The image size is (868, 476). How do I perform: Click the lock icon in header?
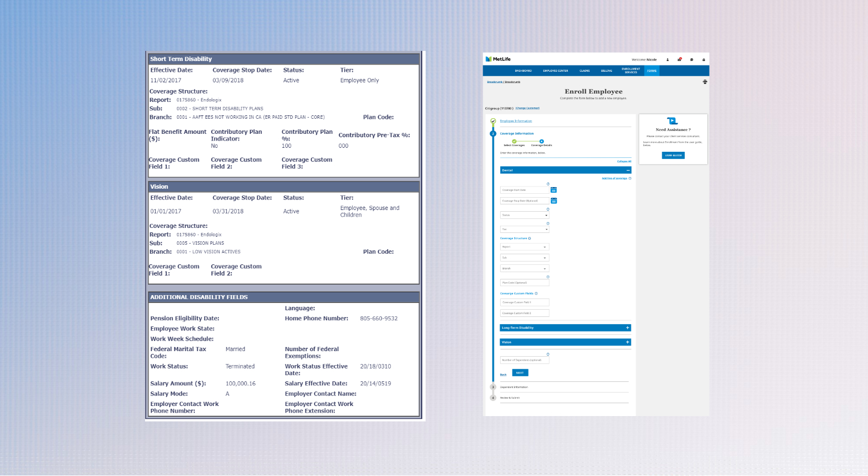tap(703, 59)
